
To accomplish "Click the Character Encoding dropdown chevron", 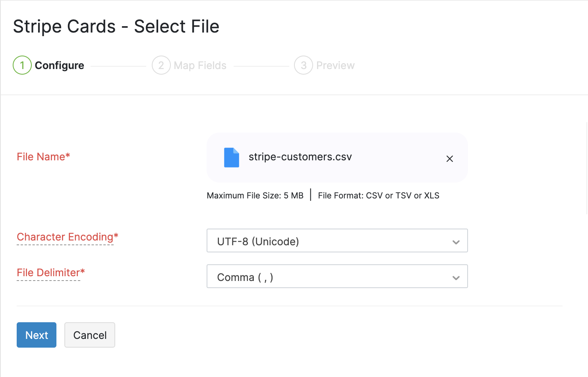I will pos(456,241).
